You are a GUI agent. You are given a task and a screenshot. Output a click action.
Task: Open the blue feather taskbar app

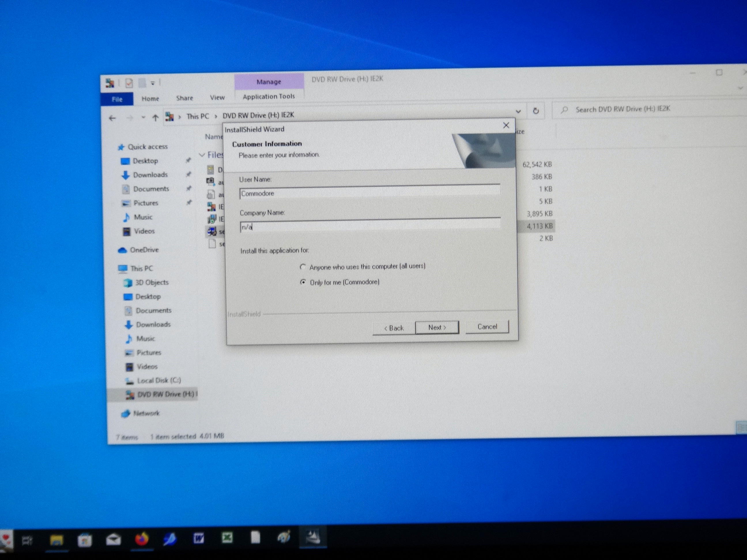170,539
